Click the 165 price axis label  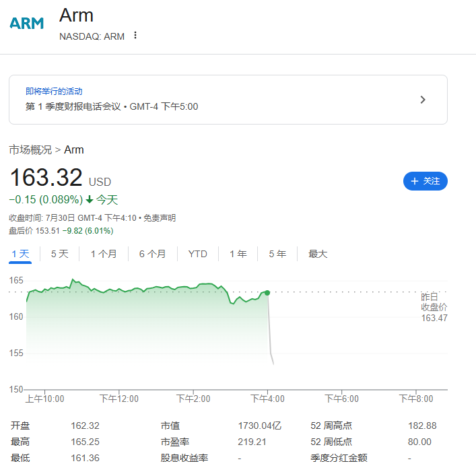pyautogui.click(x=16, y=280)
